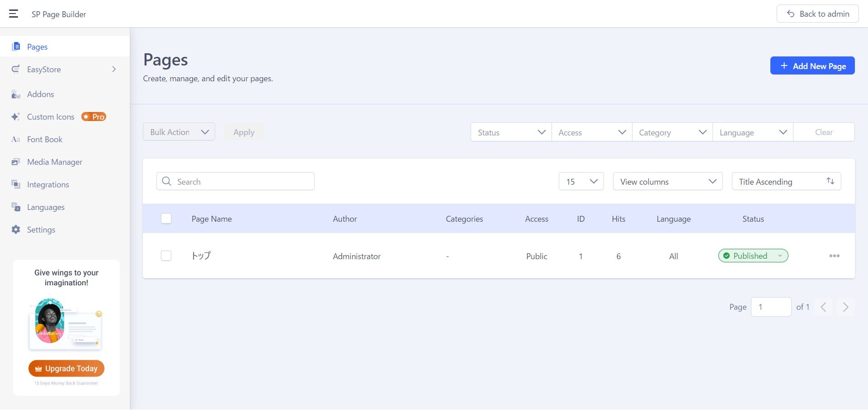Image resolution: width=868 pixels, height=410 pixels.
Task: Open SP Page Builder Settings
Action: point(41,229)
